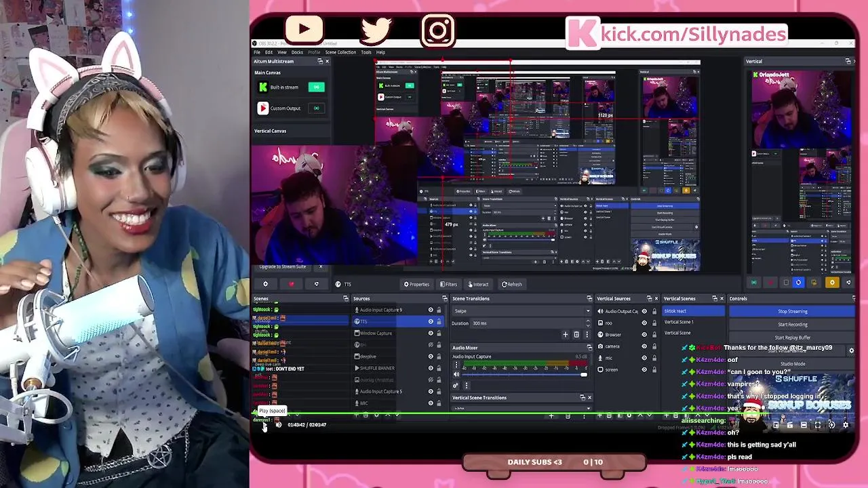Hide the deeplive source
The height and width of the screenshot is (488, 868).
(431, 357)
